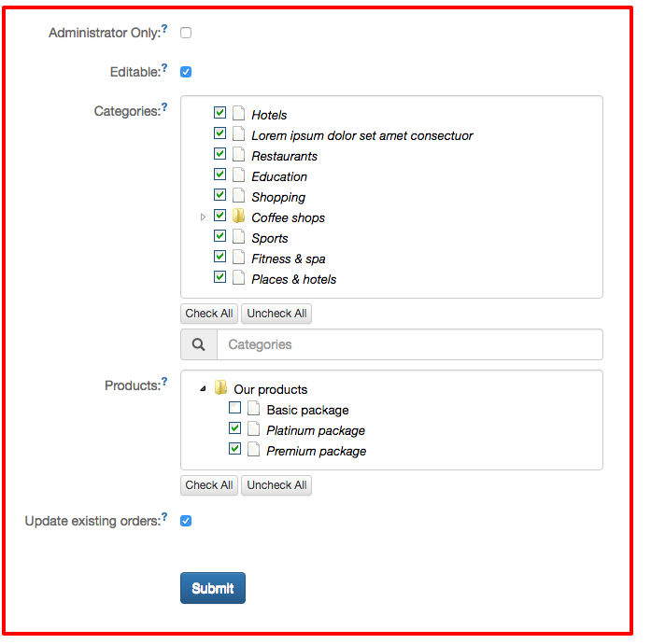651x644 pixels.
Task: Select the Restaurants category item
Action: click(x=284, y=156)
